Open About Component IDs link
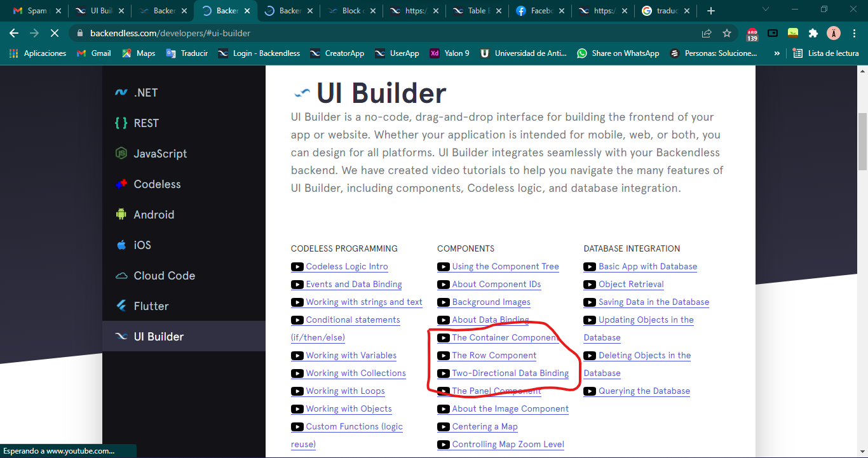The width and height of the screenshot is (868, 458). click(x=497, y=285)
